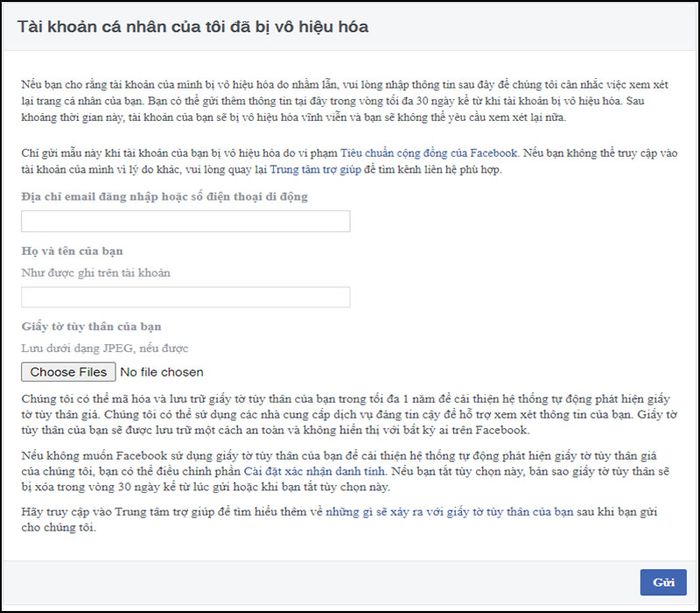The image size is (700, 613).
Task: Open the Cài đặt xác nhận danh tính link
Action: (x=314, y=471)
